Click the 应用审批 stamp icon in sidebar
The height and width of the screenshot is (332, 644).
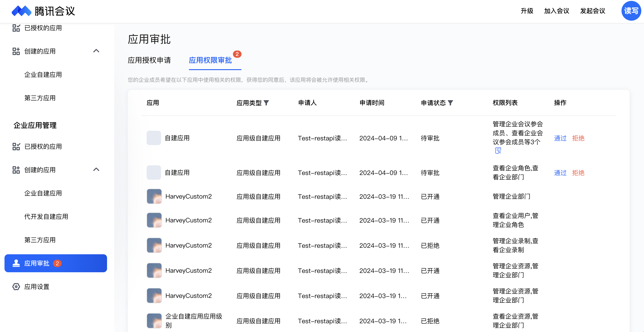[16, 263]
